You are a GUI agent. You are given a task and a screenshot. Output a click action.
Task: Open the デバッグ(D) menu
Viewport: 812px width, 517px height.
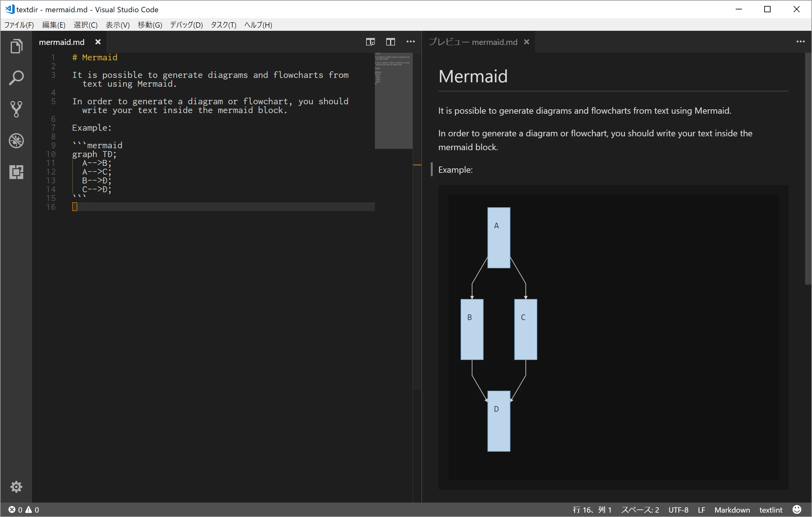tap(187, 25)
